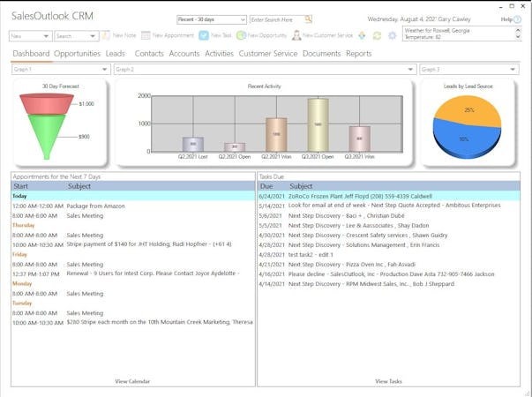The height and width of the screenshot is (397, 532).
Task: Select the Accounts tab
Action: 184,54
